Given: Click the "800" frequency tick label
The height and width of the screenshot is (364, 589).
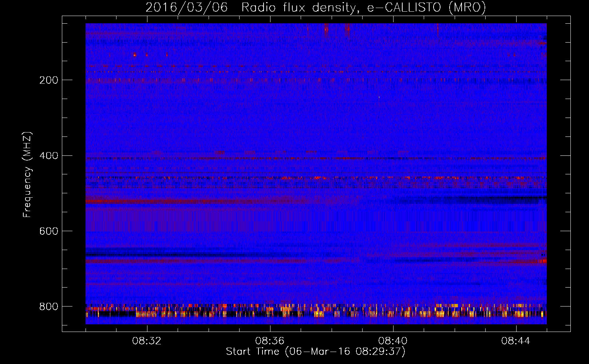Looking at the screenshot, I should pos(49,306).
